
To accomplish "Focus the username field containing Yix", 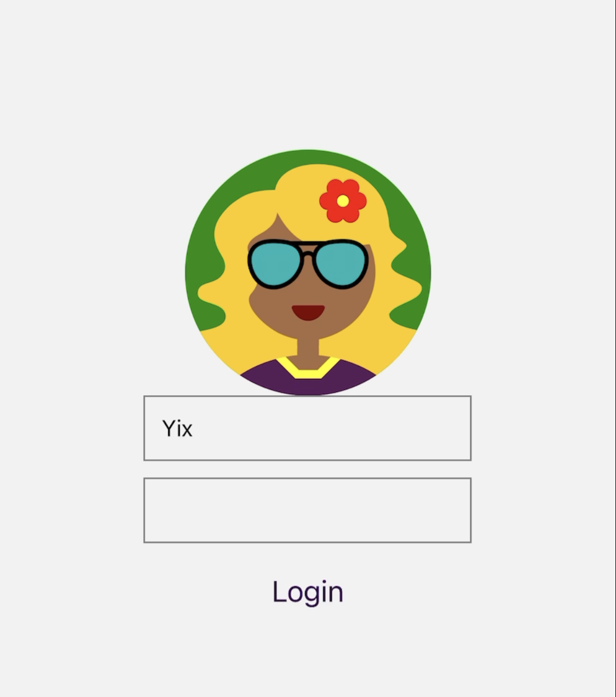I will [307, 428].
